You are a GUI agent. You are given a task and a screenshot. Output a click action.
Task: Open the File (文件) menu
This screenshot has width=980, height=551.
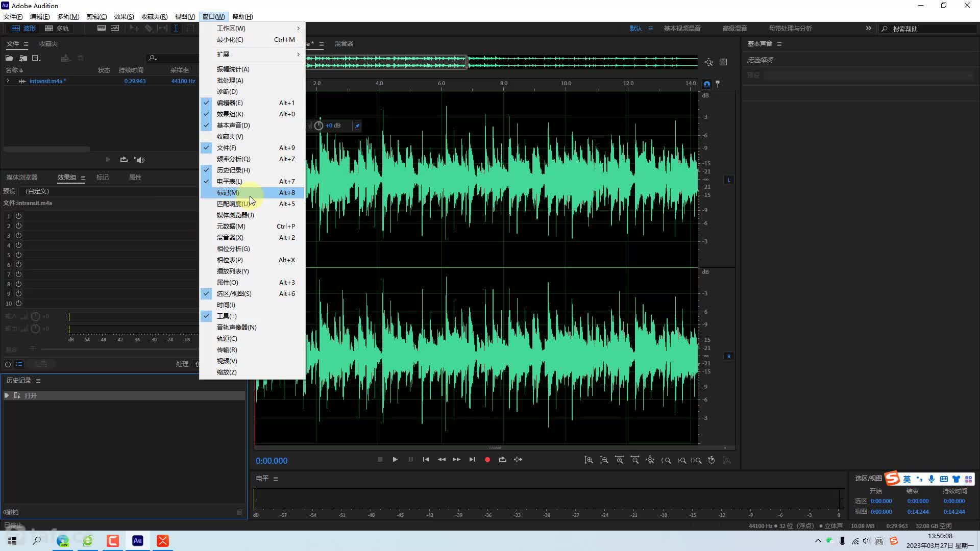pyautogui.click(x=13, y=17)
